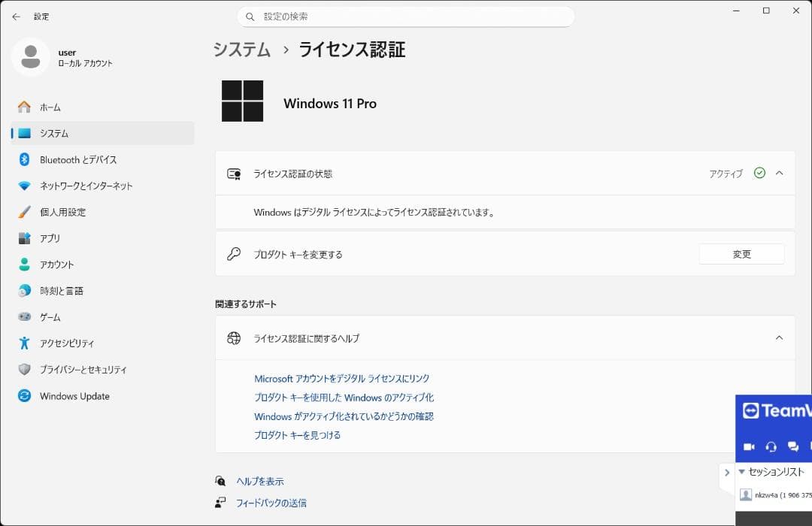The height and width of the screenshot is (526, 812).
Task: Click the user account avatar picture
Action: 31,57
